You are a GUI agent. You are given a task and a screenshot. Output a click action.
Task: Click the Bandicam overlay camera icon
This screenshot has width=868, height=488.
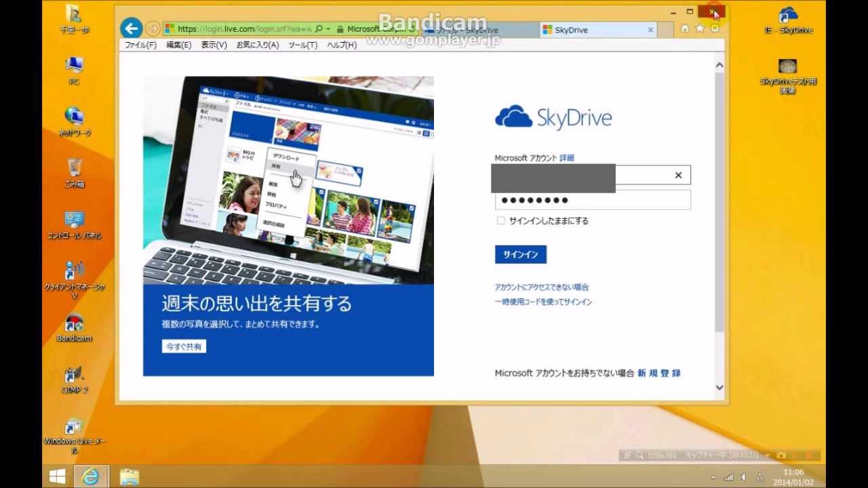pos(781,455)
